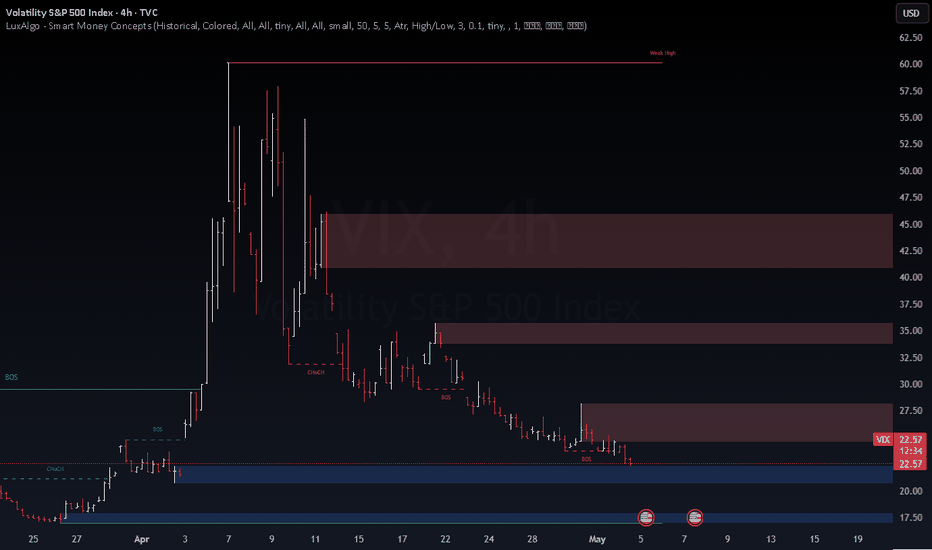
Task: Click the 47.50 price axis label
Action: 911,197
